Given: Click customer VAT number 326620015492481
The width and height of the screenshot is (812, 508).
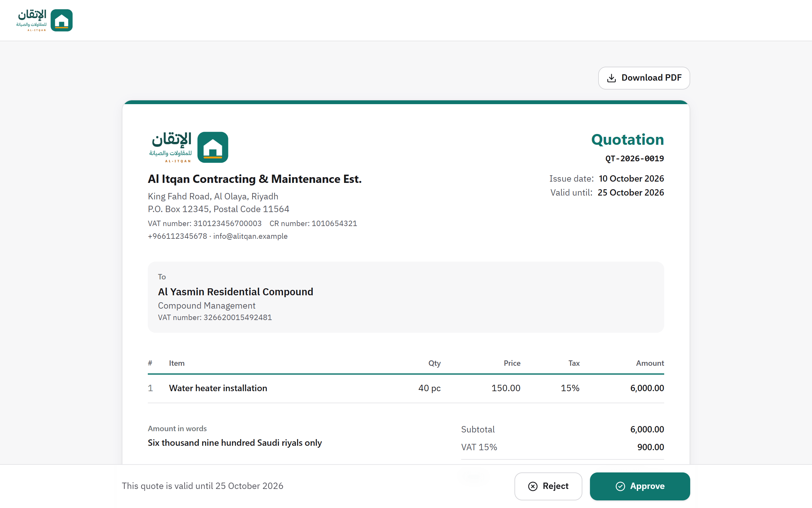Looking at the screenshot, I should point(215,317).
